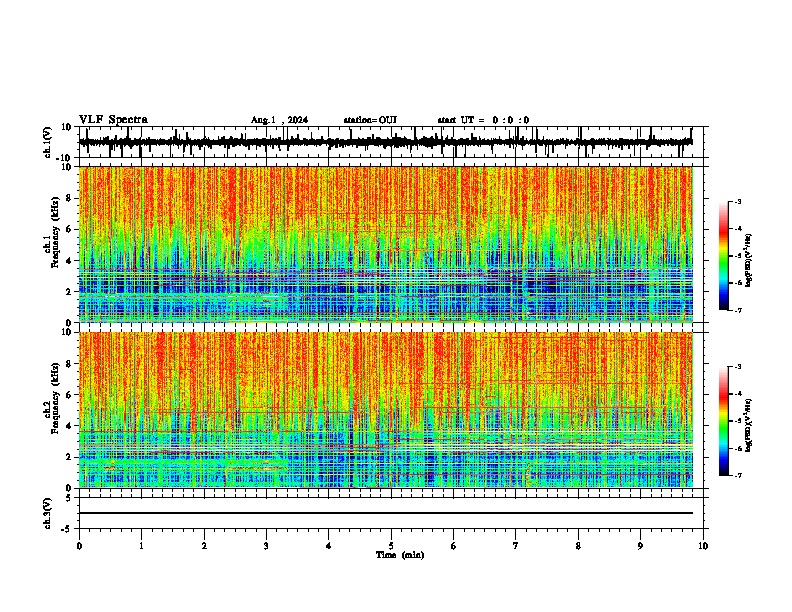Click the "10" tick on the time axis
This screenshot has width=792, height=612.
pyautogui.click(x=703, y=546)
